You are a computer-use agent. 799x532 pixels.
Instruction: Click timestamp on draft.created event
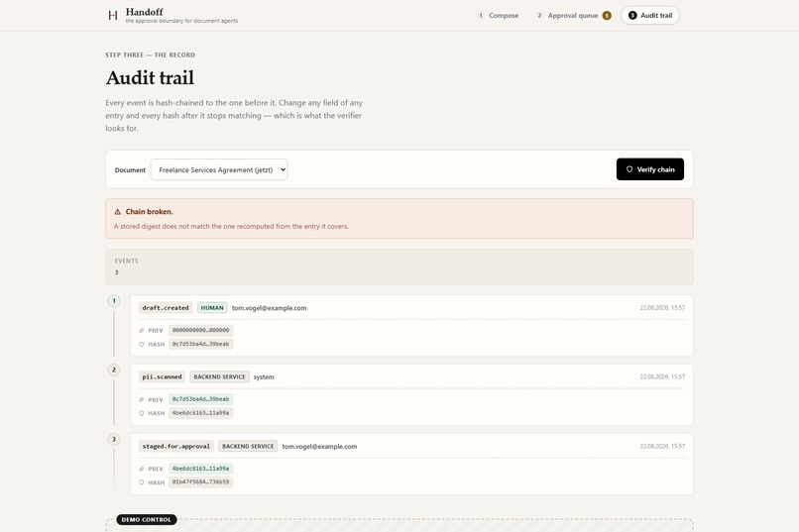662,308
